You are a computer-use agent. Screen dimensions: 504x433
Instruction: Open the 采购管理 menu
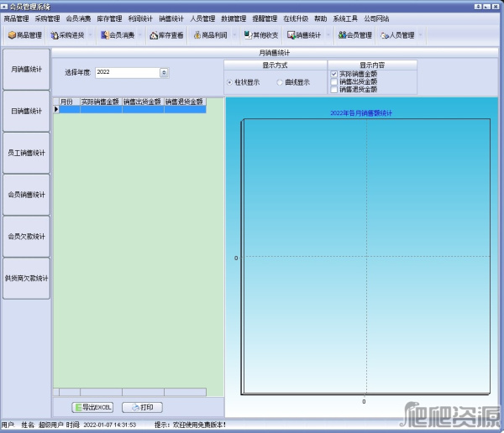(x=47, y=18)
